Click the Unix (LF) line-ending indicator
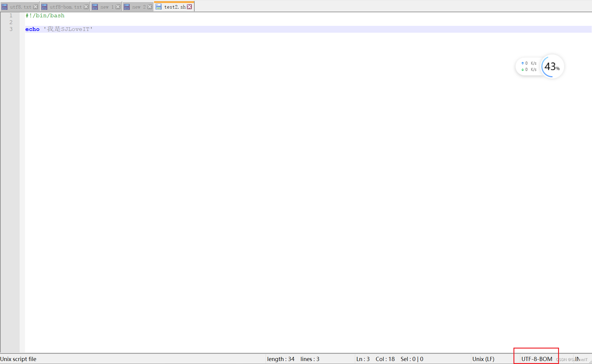The height and width of the screenshot is (364, 592). click(x=483, y=359)
